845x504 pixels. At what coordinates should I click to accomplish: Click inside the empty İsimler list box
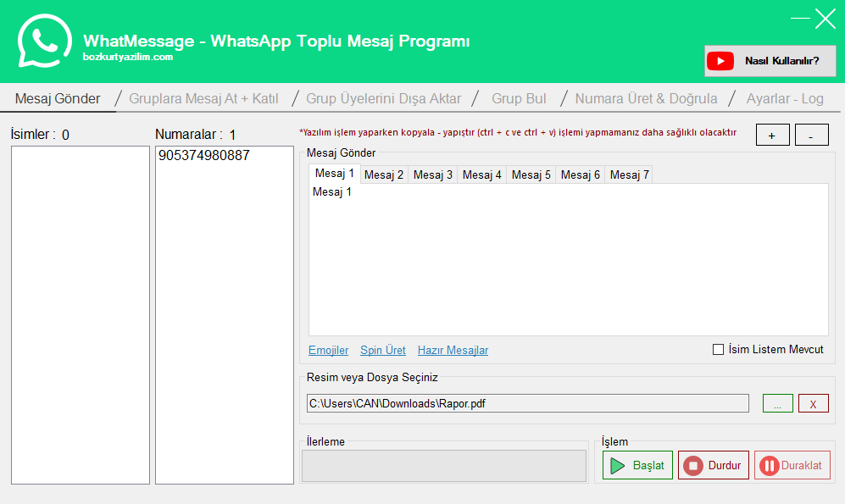click(81, 315)
